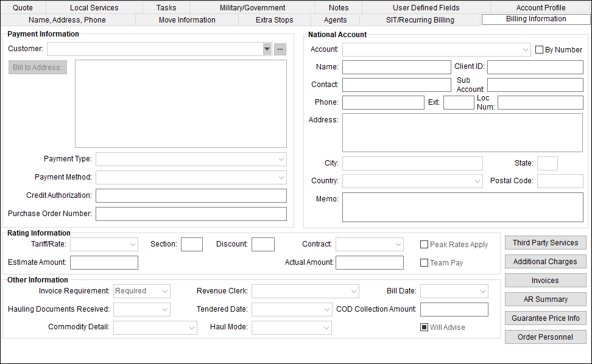Click the Customer combo box dropdown arrow
The image size is (592, 364).
267,49
